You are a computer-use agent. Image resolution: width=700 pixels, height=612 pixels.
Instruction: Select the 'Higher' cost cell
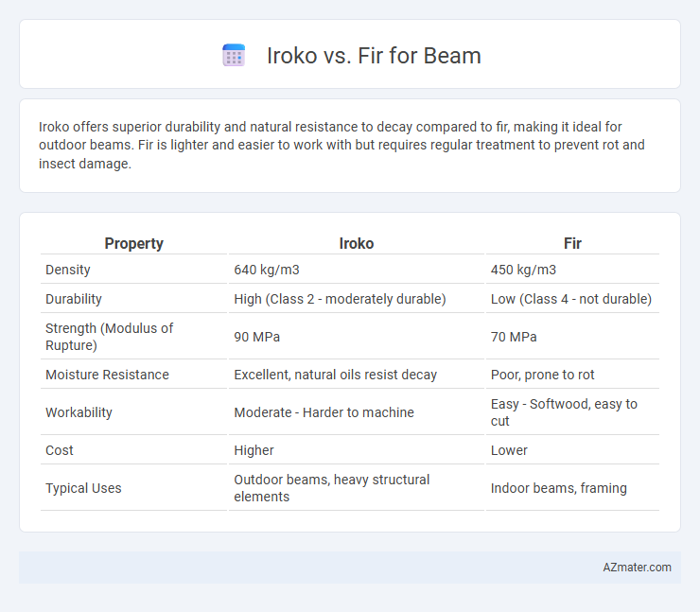click(254, 450)
